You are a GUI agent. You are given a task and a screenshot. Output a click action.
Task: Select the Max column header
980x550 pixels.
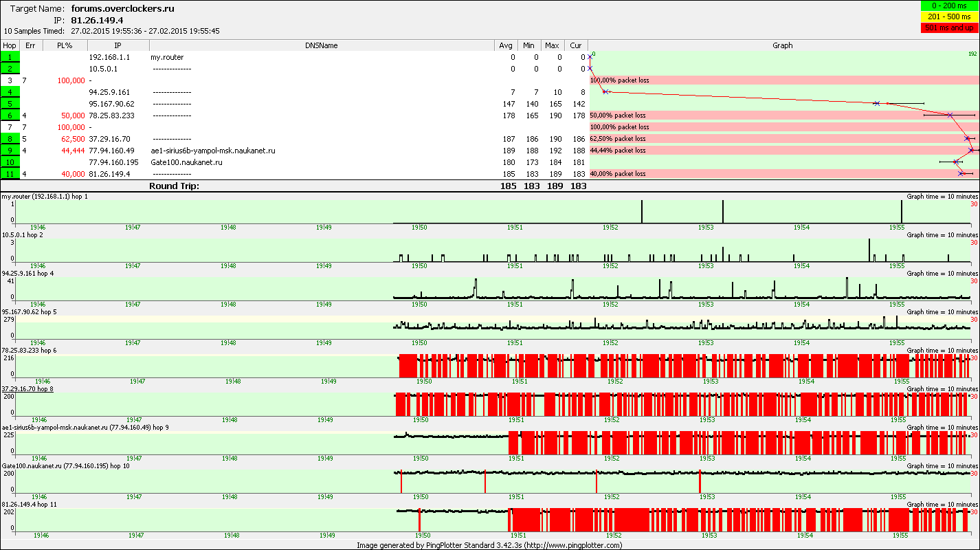pyautogui.click(x=552, y=45)
